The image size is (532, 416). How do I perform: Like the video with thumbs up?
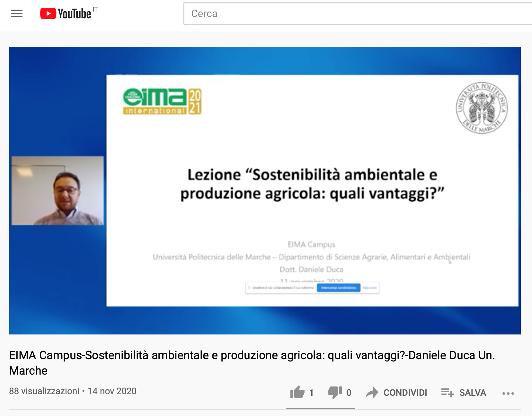click(x=297, y=392)
